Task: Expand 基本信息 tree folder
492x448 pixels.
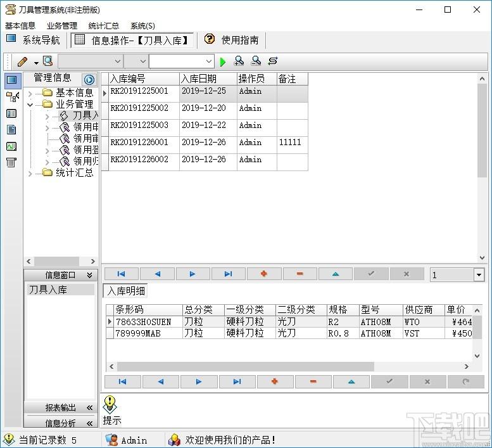Action: point(30,93)
